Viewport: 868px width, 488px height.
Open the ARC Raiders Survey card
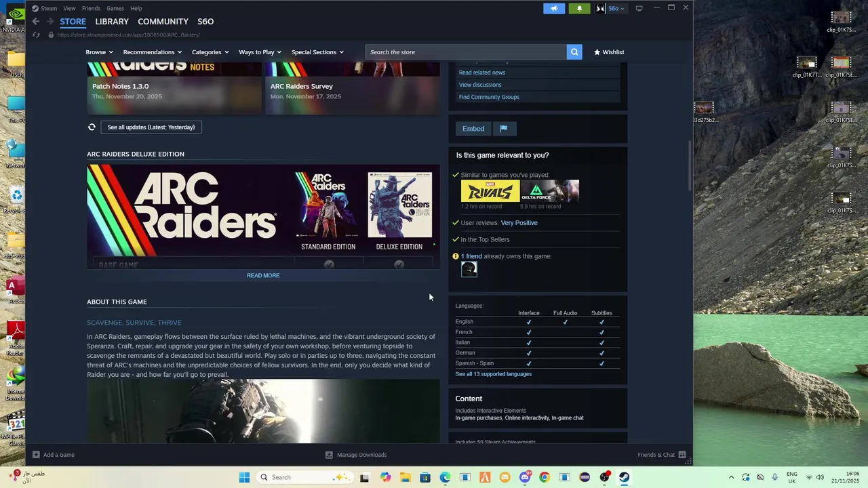point(353,88)
